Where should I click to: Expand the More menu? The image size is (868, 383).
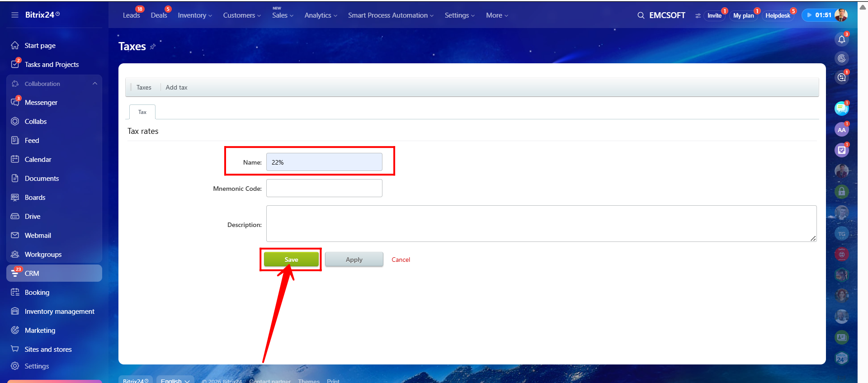[x=497, y=15]
